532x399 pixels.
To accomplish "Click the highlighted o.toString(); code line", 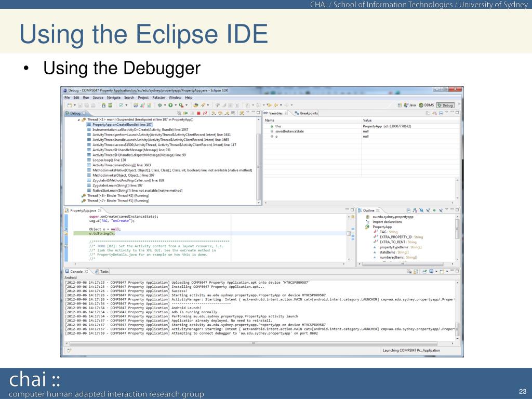I will (x=102, y=233).
